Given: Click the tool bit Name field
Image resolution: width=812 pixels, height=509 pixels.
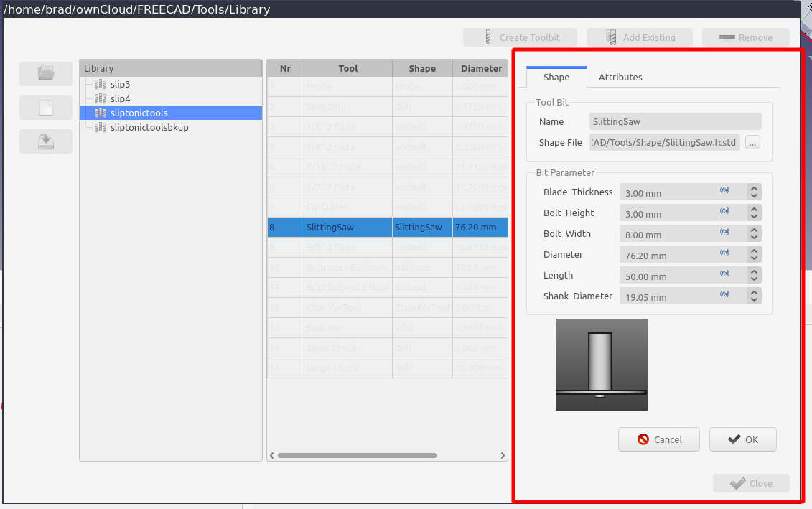Looking at the screenshot, I should (x=676, y=121).
